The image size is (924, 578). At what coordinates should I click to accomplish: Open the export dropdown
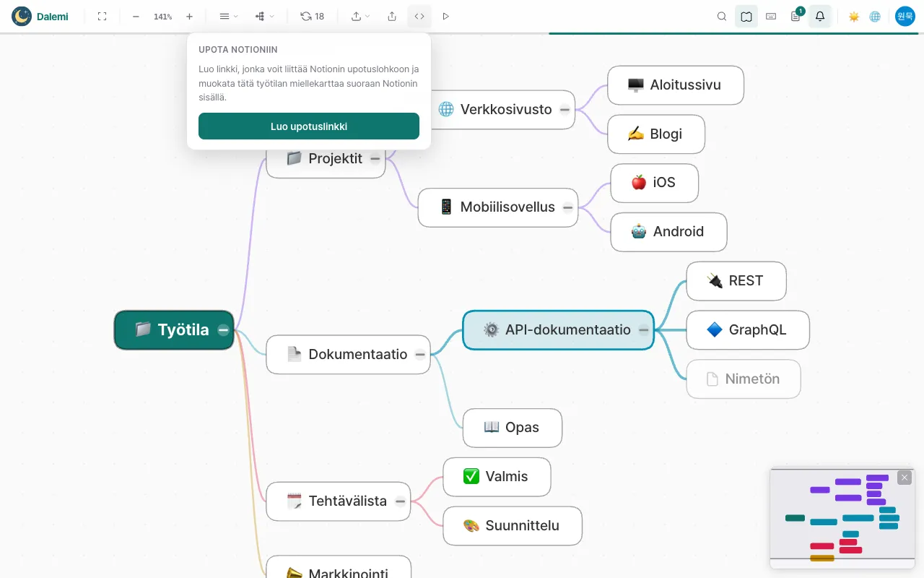click(360, 16)
